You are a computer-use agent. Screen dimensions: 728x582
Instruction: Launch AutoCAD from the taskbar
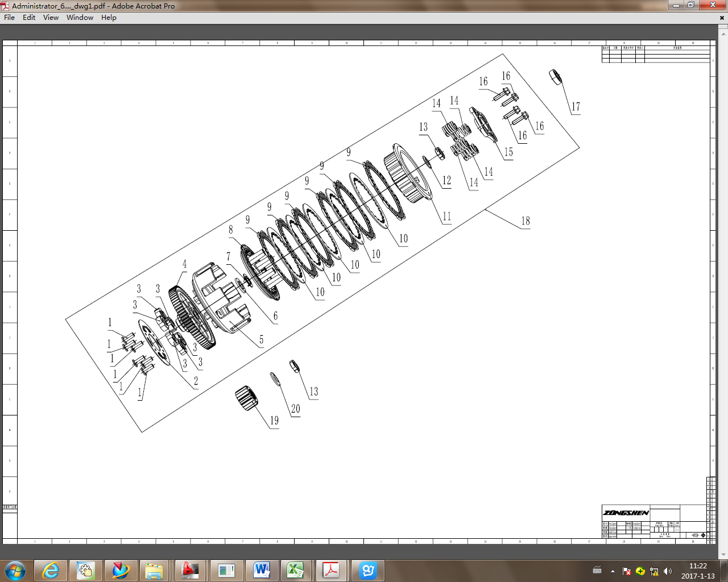190,570
